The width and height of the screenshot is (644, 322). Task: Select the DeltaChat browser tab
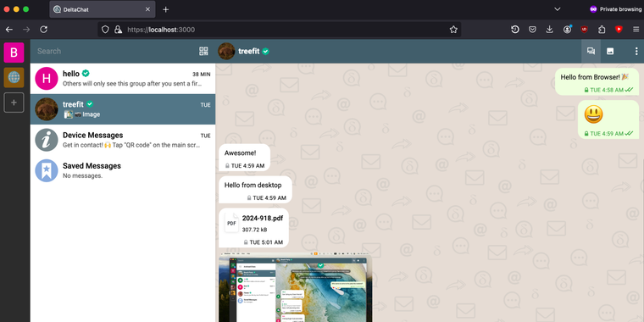coord(103,9)
